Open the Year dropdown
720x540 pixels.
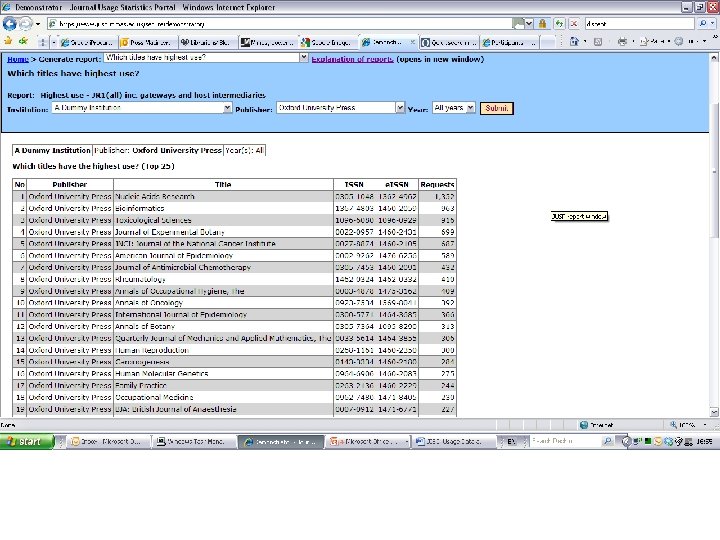(471, 108)
